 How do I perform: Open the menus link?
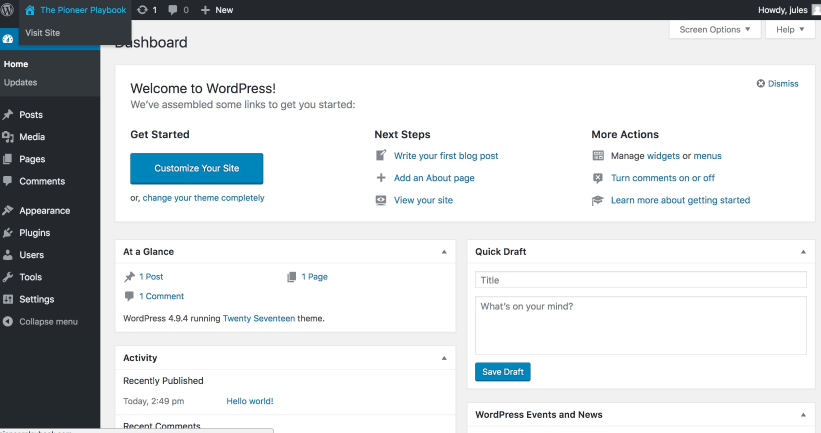point(707,156)
